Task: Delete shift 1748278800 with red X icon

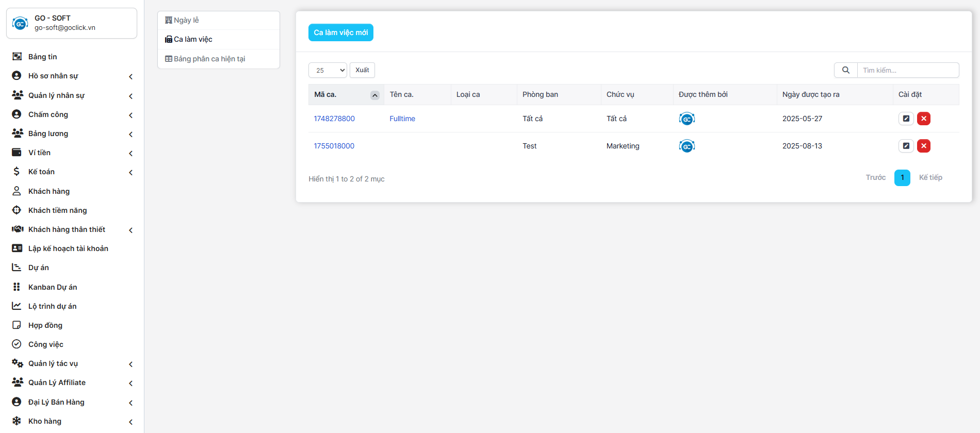Action: tap(923, 119)
